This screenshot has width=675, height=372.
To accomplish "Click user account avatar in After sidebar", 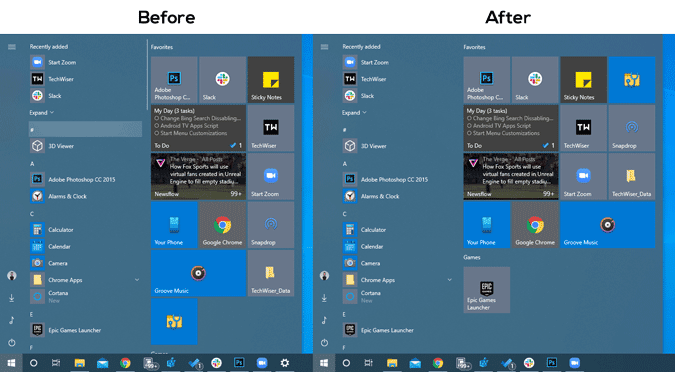I will (325, 276).
